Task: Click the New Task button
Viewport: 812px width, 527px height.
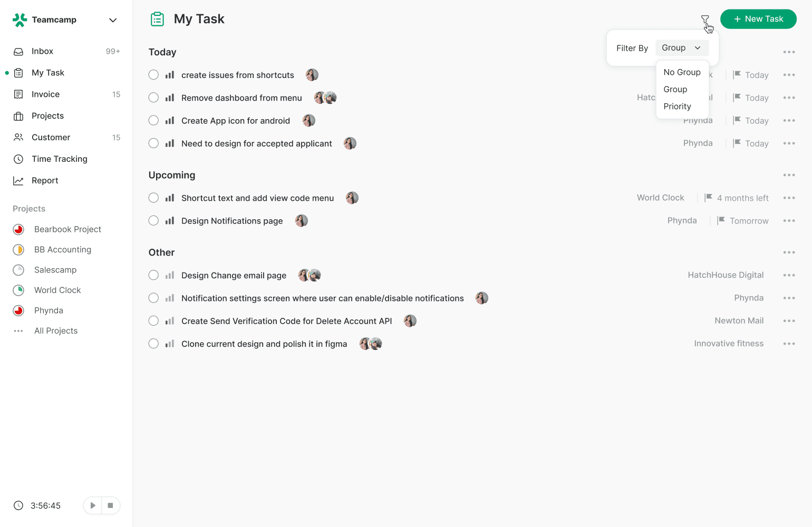Action: pos(758,19)
